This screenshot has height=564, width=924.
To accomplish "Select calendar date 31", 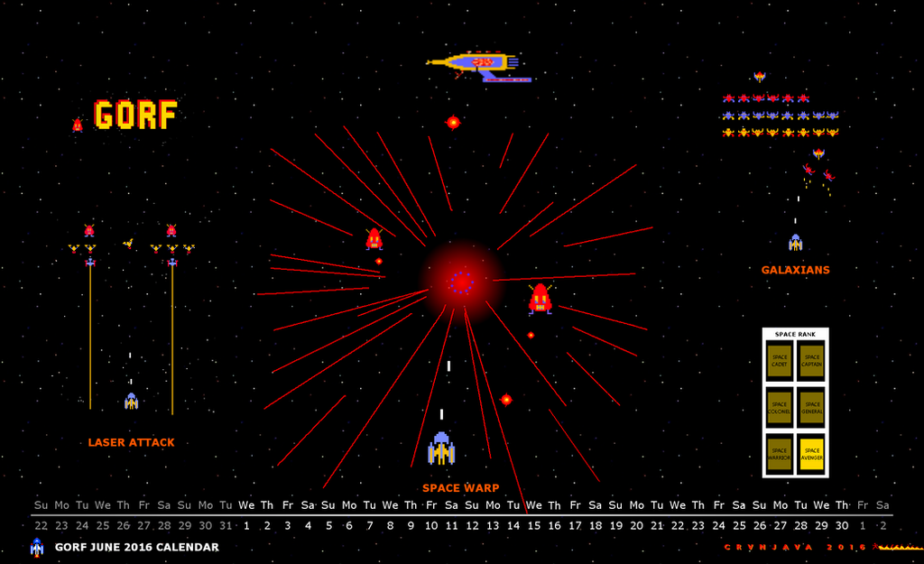I will [x=226, y=526].
